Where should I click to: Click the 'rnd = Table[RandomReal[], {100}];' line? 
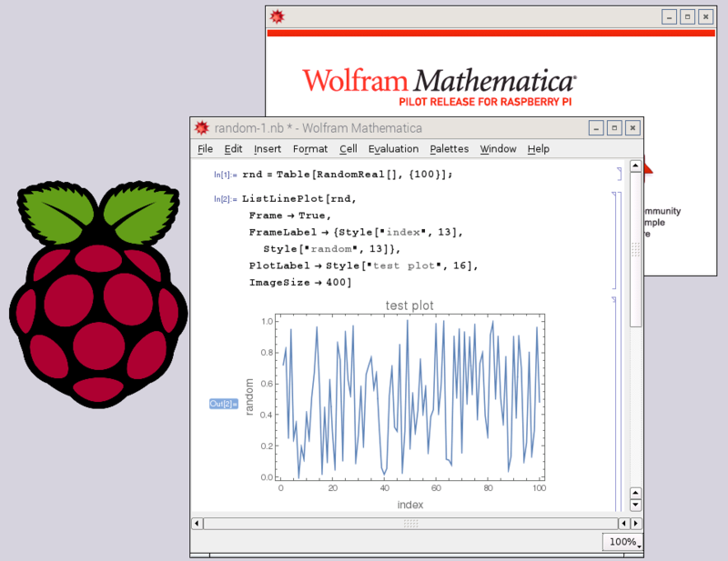348,175
